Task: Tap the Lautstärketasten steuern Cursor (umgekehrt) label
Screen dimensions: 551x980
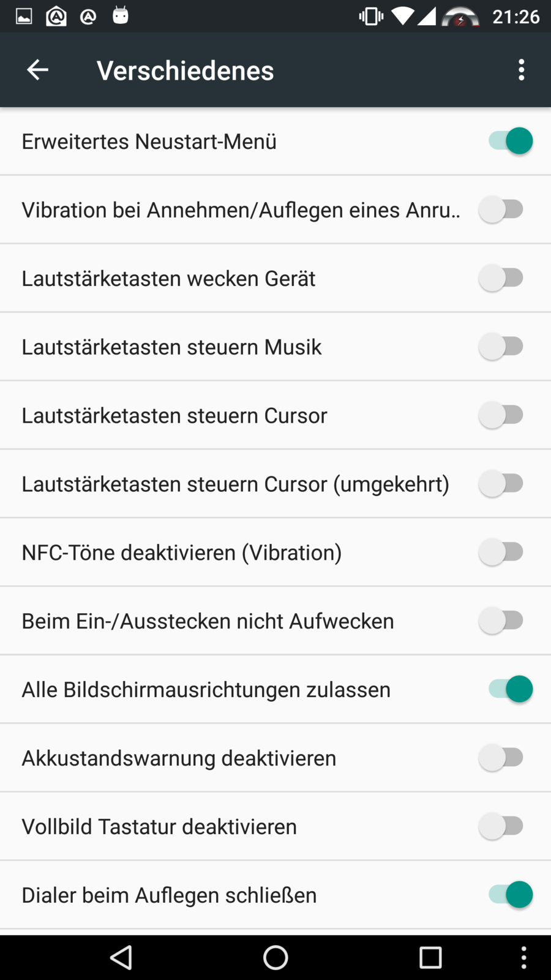Action: click(236, 484)
